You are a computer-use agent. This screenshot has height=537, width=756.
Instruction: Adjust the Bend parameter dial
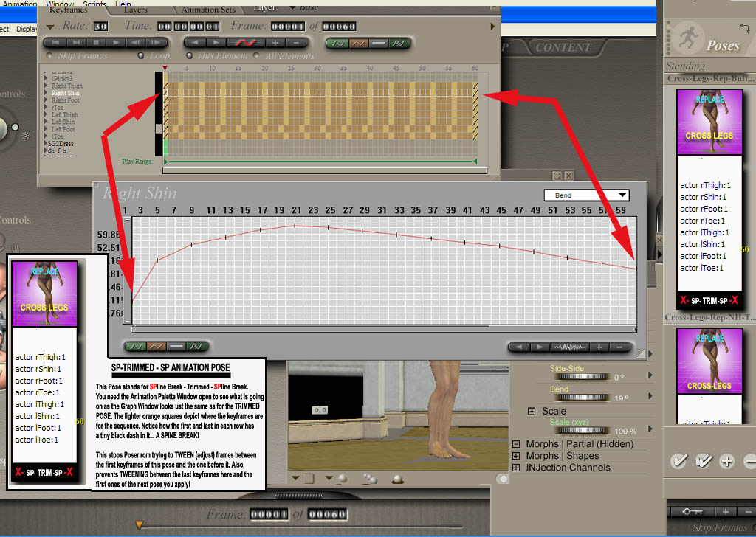pos(583,398)
